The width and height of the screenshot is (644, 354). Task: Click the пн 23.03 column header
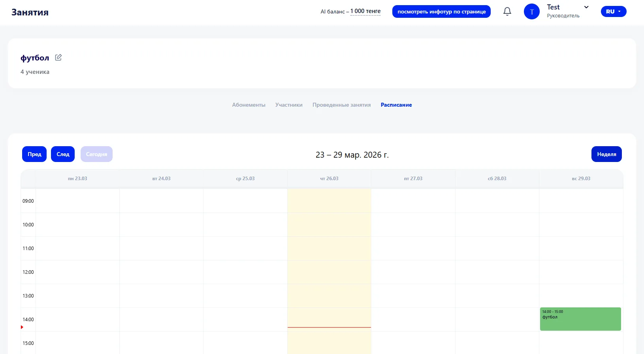click(77, 179)
